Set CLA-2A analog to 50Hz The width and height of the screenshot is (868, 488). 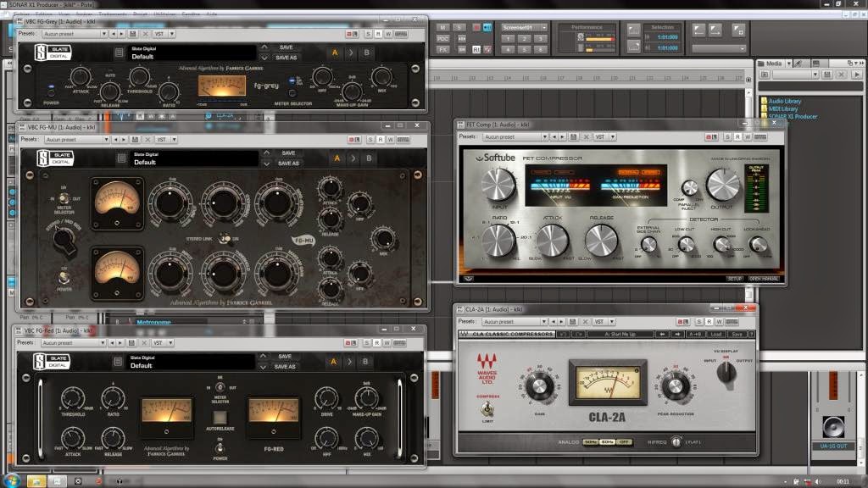[590, 442]
